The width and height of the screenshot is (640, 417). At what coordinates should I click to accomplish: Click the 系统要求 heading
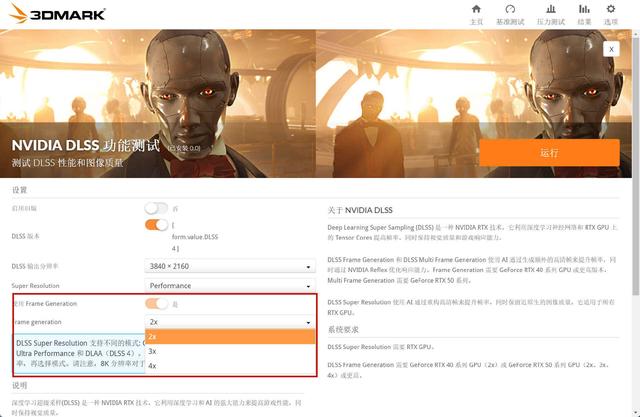(x=343, y=329)
